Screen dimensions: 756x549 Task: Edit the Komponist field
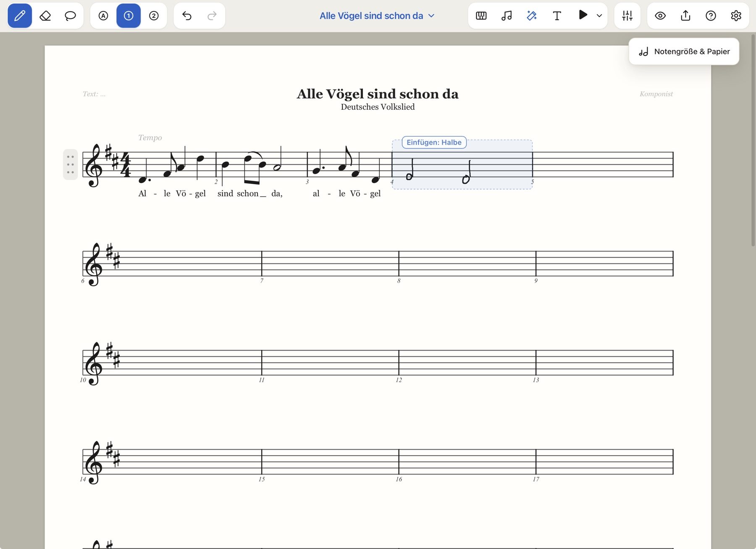click(656, 94)
